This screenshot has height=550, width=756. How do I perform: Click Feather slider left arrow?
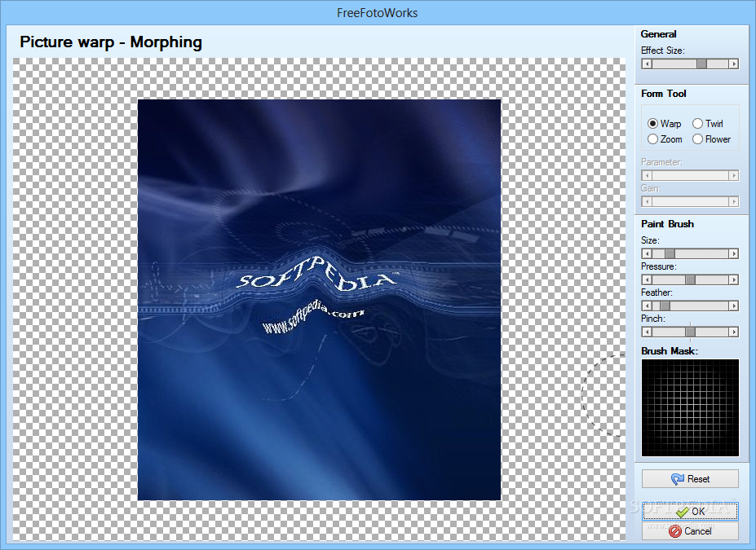647,306
